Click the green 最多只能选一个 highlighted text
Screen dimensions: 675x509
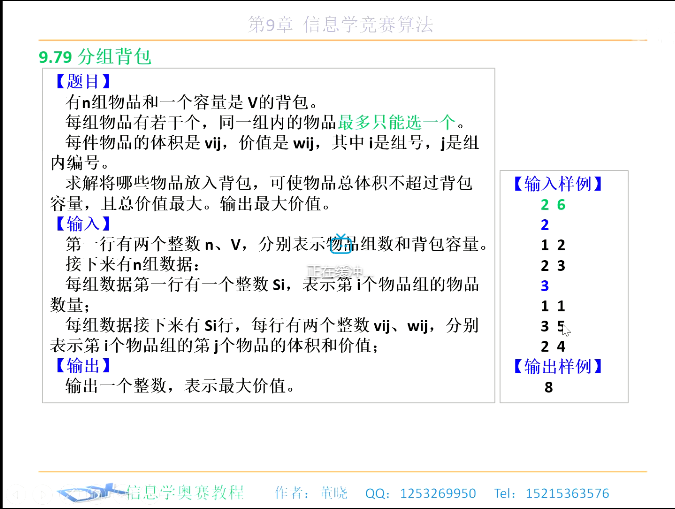tap(396, 122)
